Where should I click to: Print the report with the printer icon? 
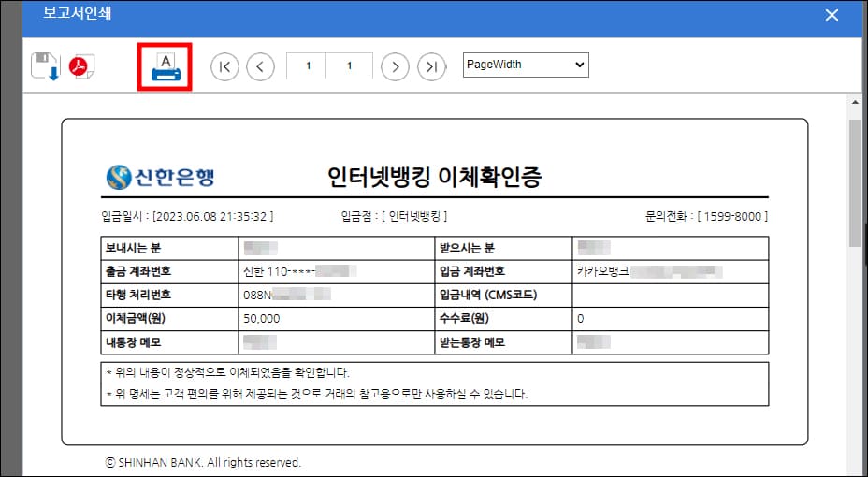(165, 67)
